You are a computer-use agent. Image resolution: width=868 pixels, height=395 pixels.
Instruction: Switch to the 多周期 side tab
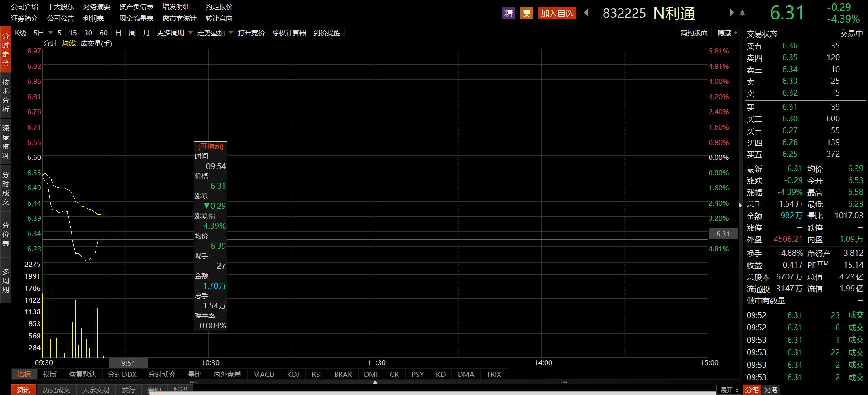point(5,280)
